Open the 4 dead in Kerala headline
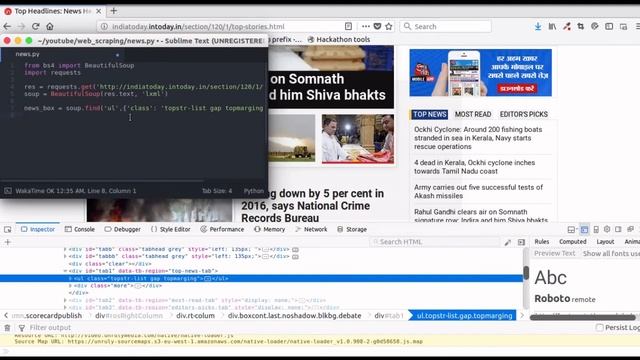This screenshot has height=360, width=640. [475, 167]
